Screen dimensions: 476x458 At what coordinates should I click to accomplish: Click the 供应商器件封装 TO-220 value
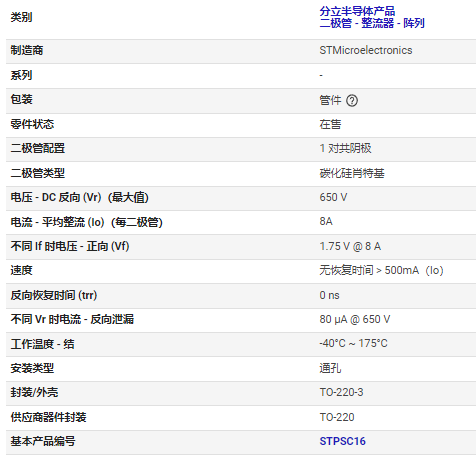[337, 417]
